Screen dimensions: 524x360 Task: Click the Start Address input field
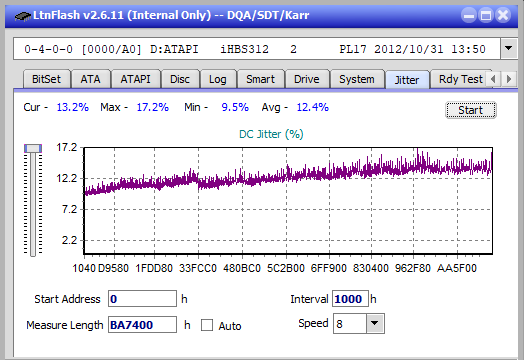pos(142,299)
